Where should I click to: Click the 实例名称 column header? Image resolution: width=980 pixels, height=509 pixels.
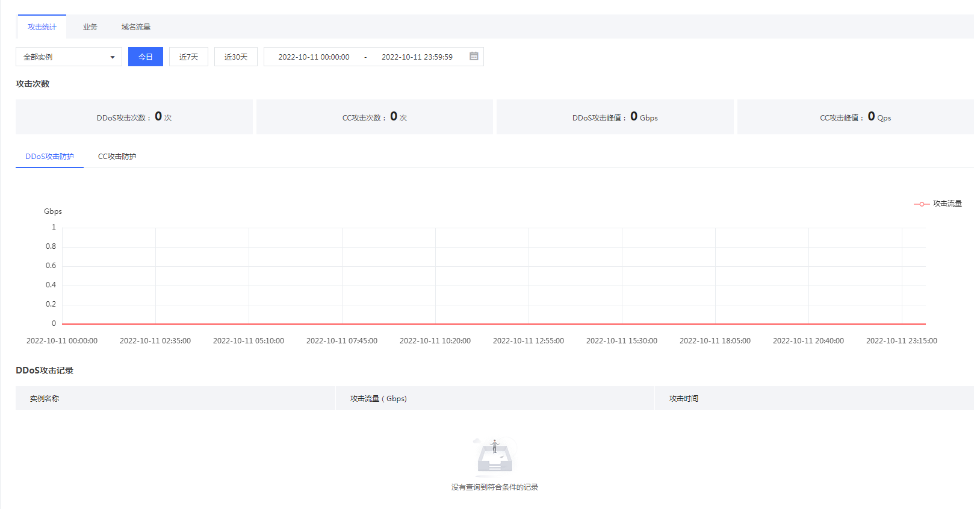pyautogui.click(x=45, y=399)
